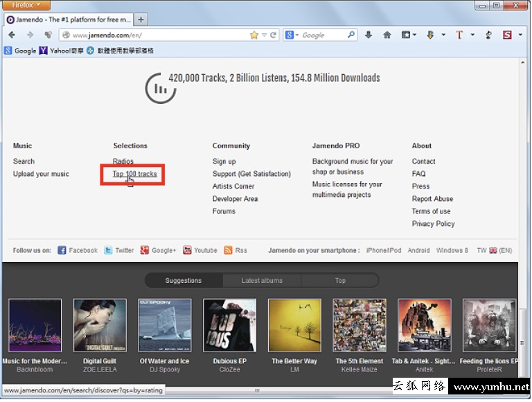Open the Google bookmark in bookmarks bar

coord(20,51)
